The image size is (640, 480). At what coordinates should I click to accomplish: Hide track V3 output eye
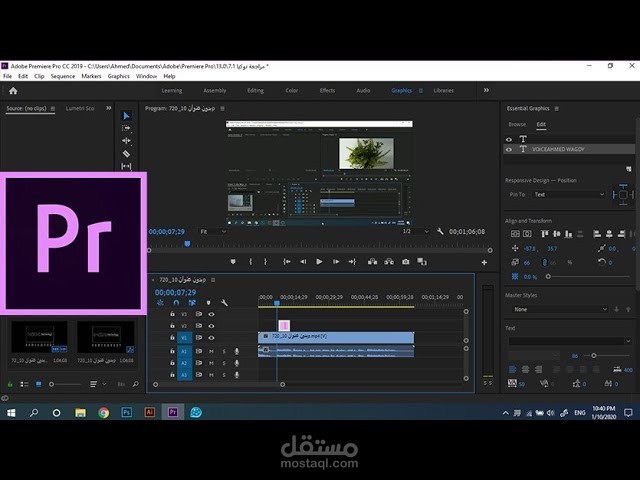point(211,314)
